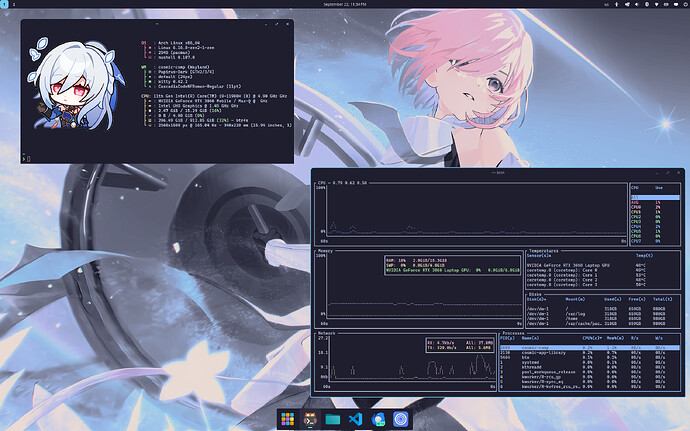
Task: Select the coretemp Core 0 sensor row
Action: (603, 270)
